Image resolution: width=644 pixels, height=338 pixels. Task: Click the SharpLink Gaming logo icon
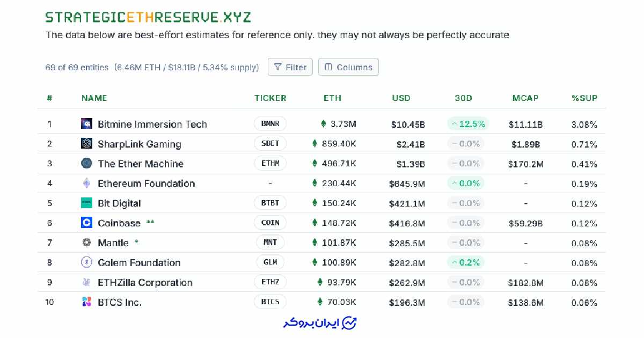click(x=86, y=144)
